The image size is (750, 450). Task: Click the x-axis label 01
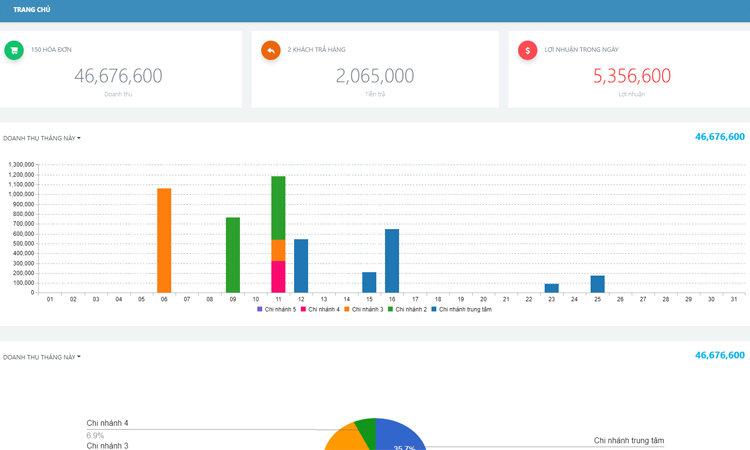50,299
